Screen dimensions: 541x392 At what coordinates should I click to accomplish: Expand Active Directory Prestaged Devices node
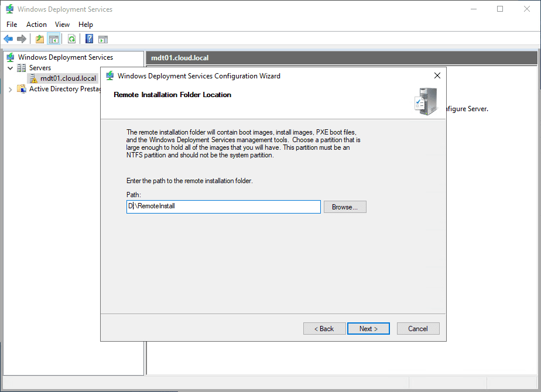pyautogui.click(x=11, y=90)
